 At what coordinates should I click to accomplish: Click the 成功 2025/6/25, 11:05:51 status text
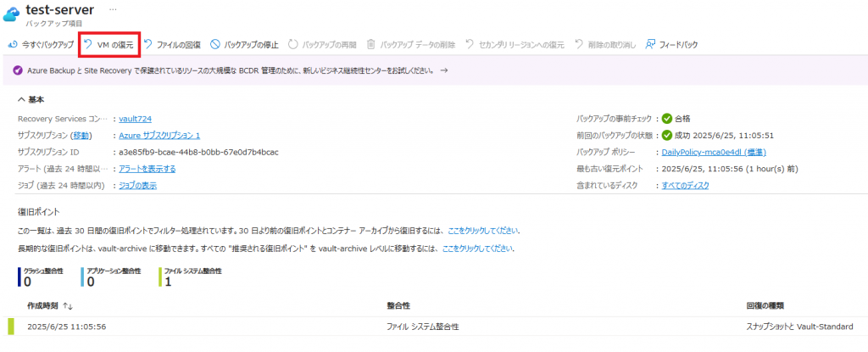(x=724, y=135)
